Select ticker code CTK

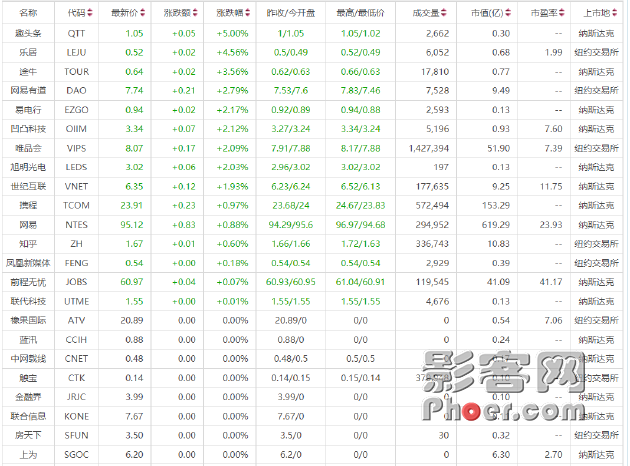coord(76,378)
